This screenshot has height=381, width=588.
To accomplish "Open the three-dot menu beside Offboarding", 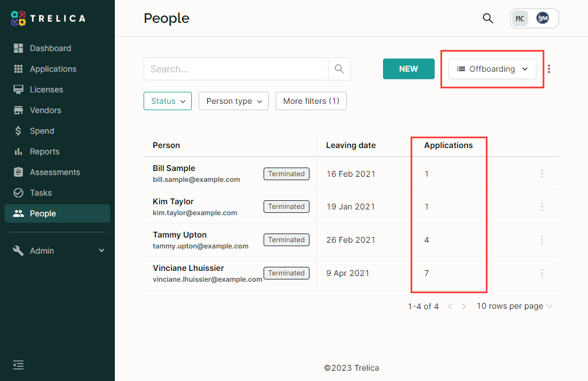I will pyautogui.click(x=549, y=69).
